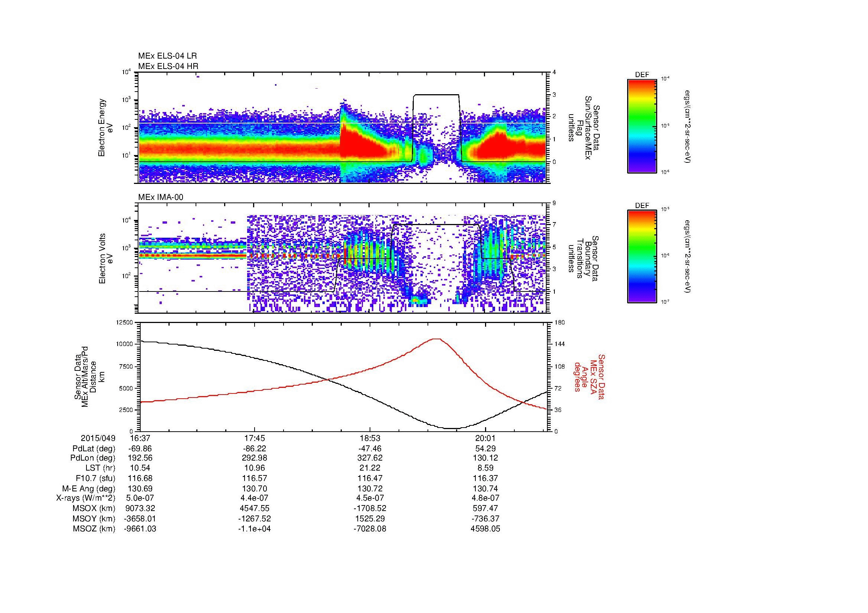Click the MSOZ value '-1.1e+04'
The image size is (868, 613).
(255, 529)
